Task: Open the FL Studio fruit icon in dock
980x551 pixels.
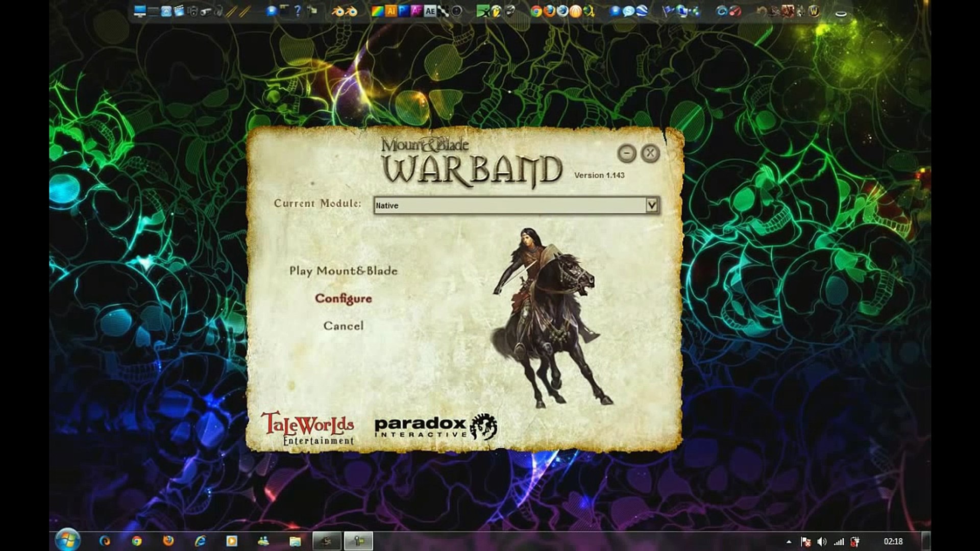Action: click(x=496, y=11)
